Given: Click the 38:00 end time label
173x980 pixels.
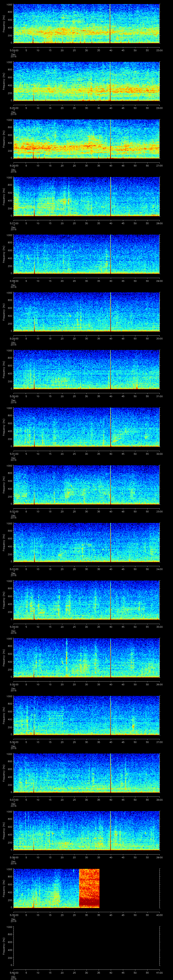Looking at the screenshot, I should pos(160,800).
